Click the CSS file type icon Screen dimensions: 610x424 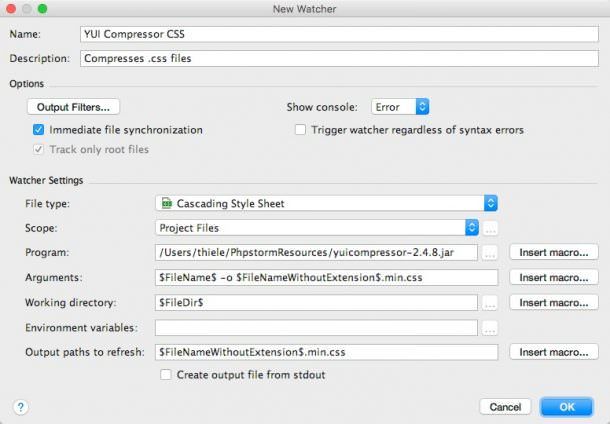coord(167,203)
